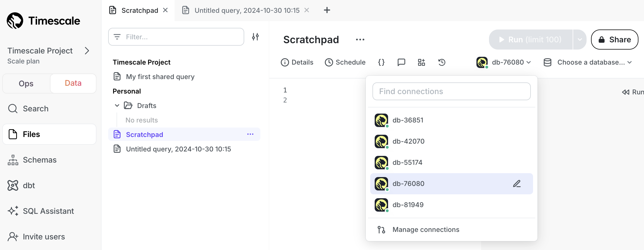Click the edit pencil for db-76080
This screenshot has width=644, height=250.
pyautogui.click(x=517, y=184)
